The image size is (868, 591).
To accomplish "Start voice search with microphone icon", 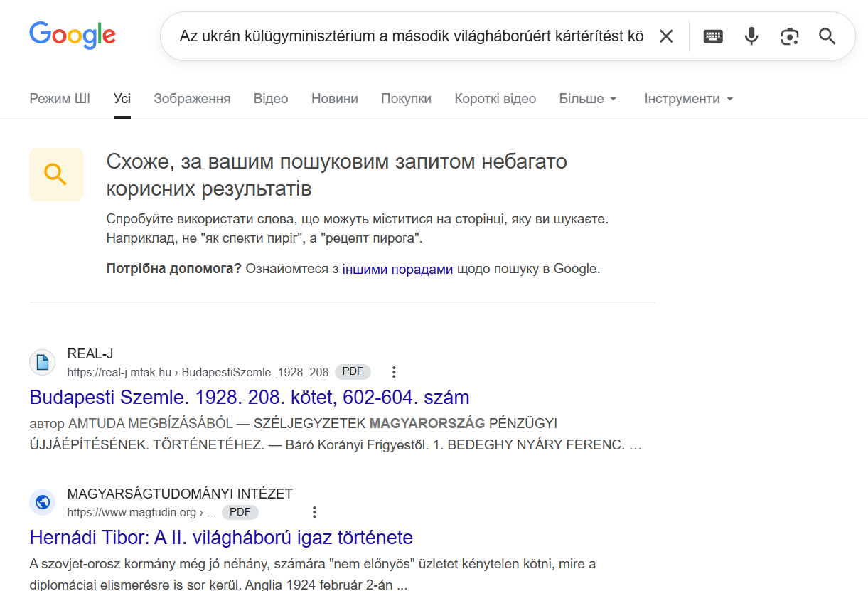I will 751,36.
